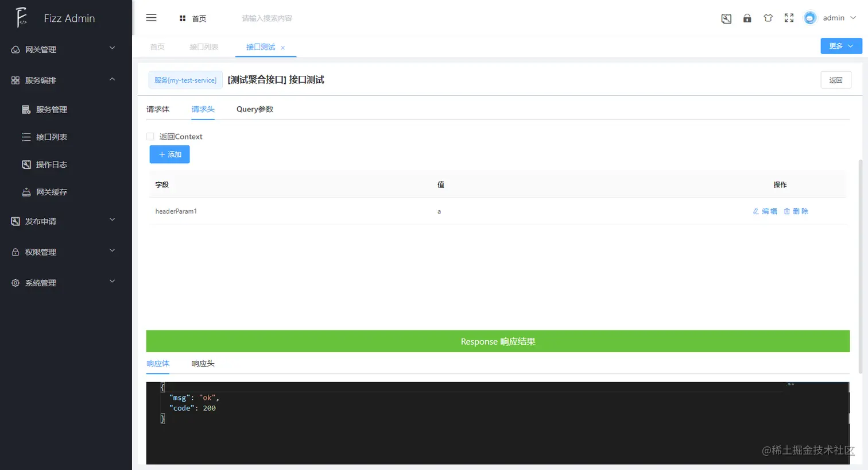
Task: Open the theme shirt icon
Action: 768,18
